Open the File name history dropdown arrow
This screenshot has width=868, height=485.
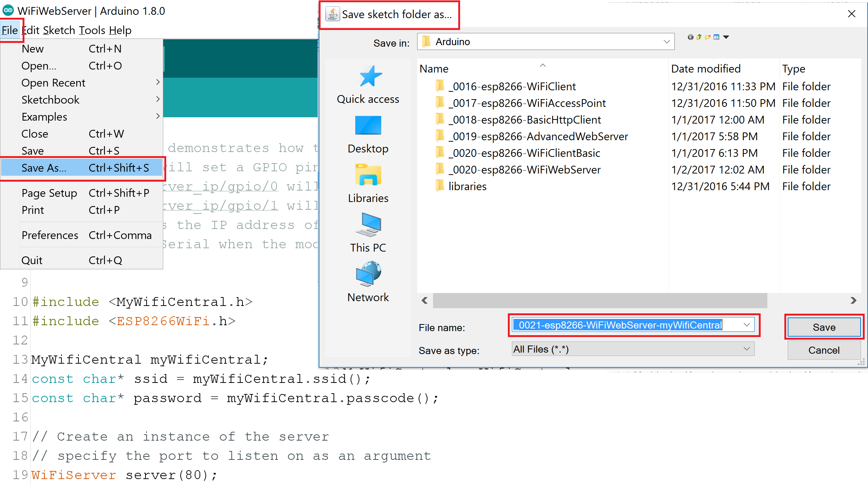(x=747, y=325)
